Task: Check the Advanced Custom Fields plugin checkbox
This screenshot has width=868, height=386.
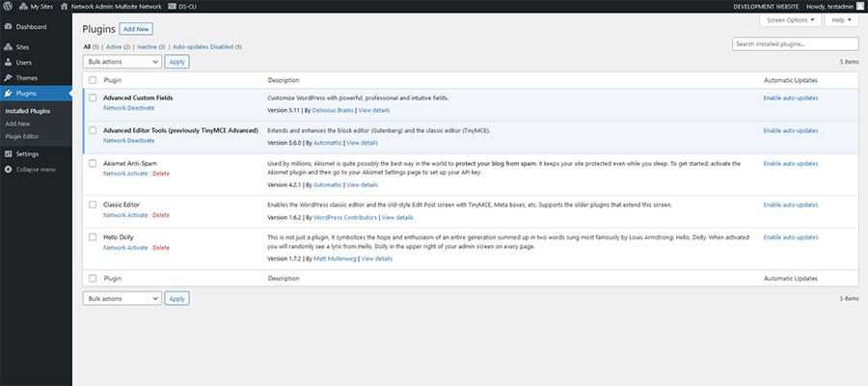Action: (x=93, y=97)
